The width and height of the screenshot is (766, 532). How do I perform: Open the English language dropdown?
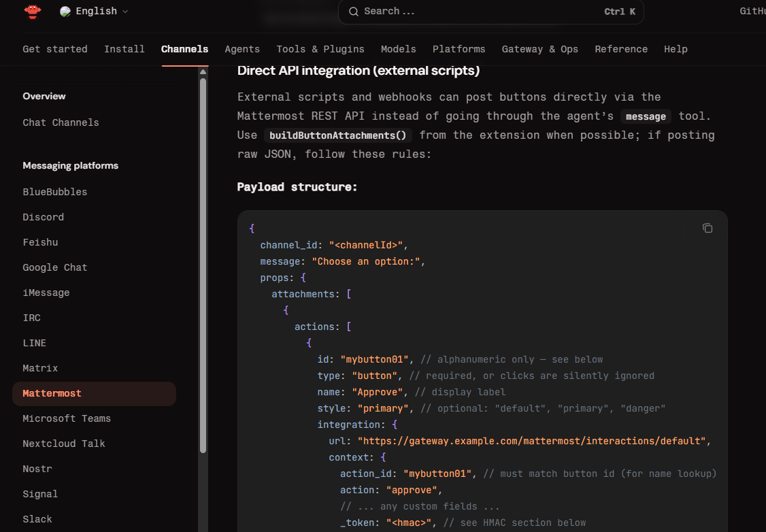(94, 12)
